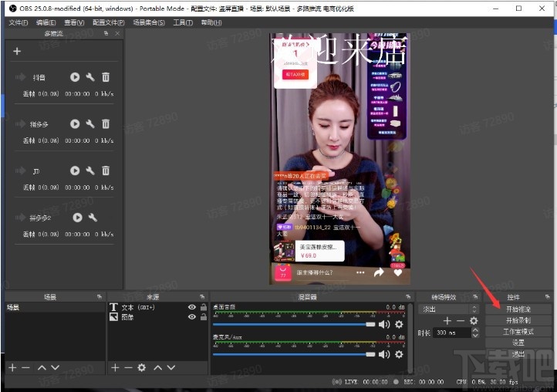The image size is (557, 392).
Task: Start the JD stream play button
Action: coord(75,171)
